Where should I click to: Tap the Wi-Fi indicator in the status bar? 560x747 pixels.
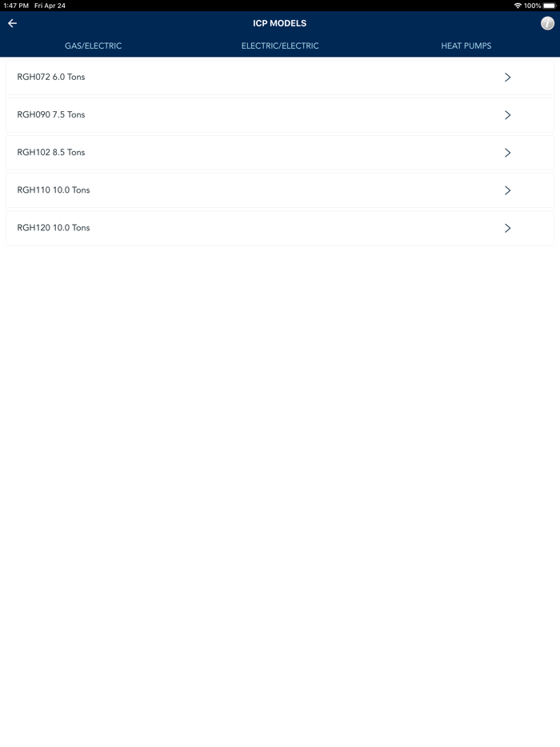coord(518,5)
